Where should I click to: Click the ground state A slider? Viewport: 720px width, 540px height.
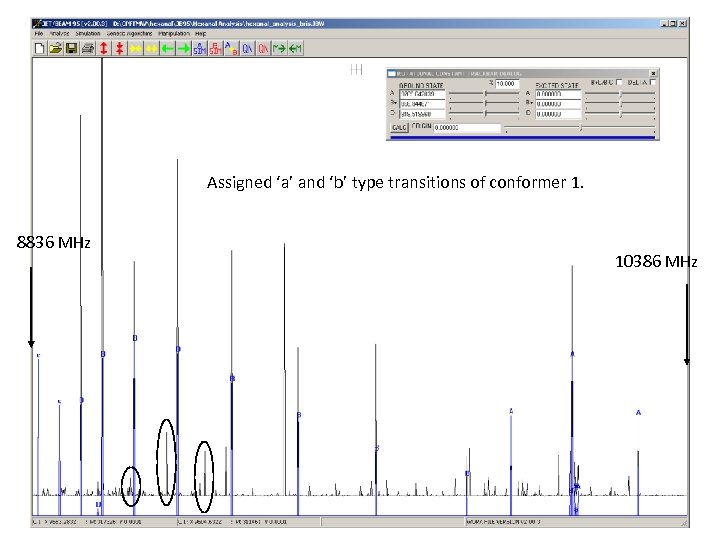click(x=484, y=94)
